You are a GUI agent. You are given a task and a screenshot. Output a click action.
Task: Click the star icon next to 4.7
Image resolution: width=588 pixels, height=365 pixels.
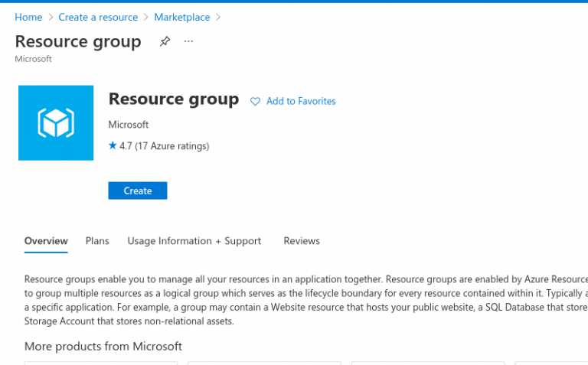point(113,145)
